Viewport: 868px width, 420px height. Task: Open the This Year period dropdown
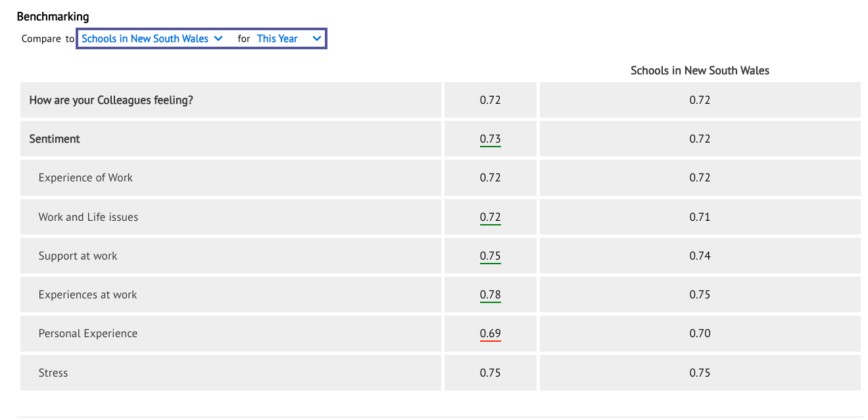pos(289,39)
